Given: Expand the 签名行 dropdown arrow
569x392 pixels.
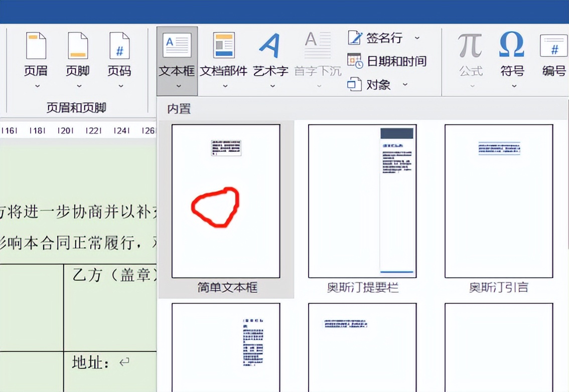Looking at the screenshot, I should (417, 38).
